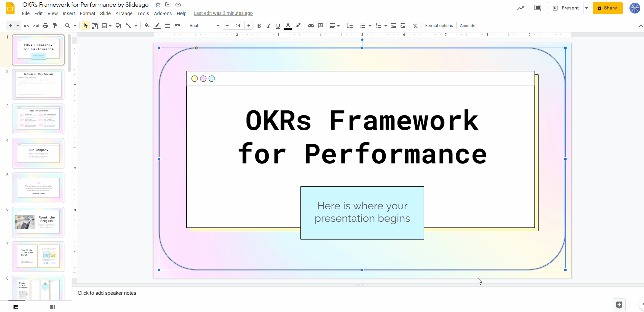Open line and paragraph spacing options
This screenshot has width=644, height=312.
coord(350,25)
